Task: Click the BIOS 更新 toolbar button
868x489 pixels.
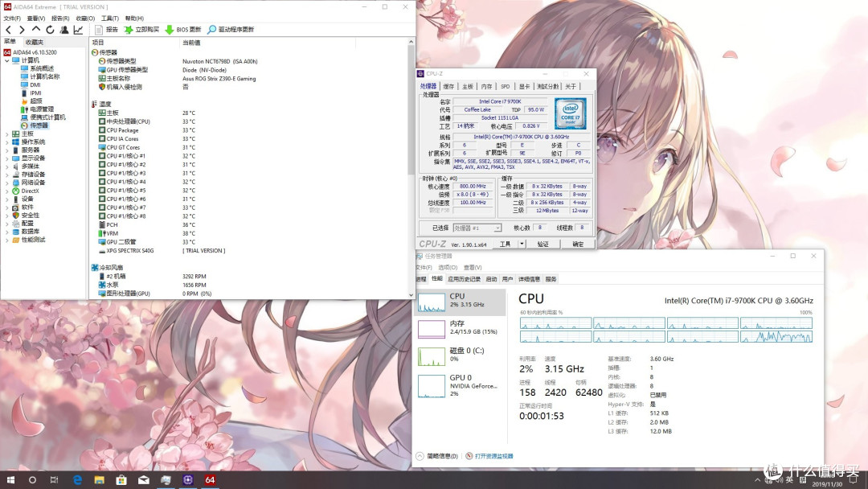Action: [x=183, y=30]
